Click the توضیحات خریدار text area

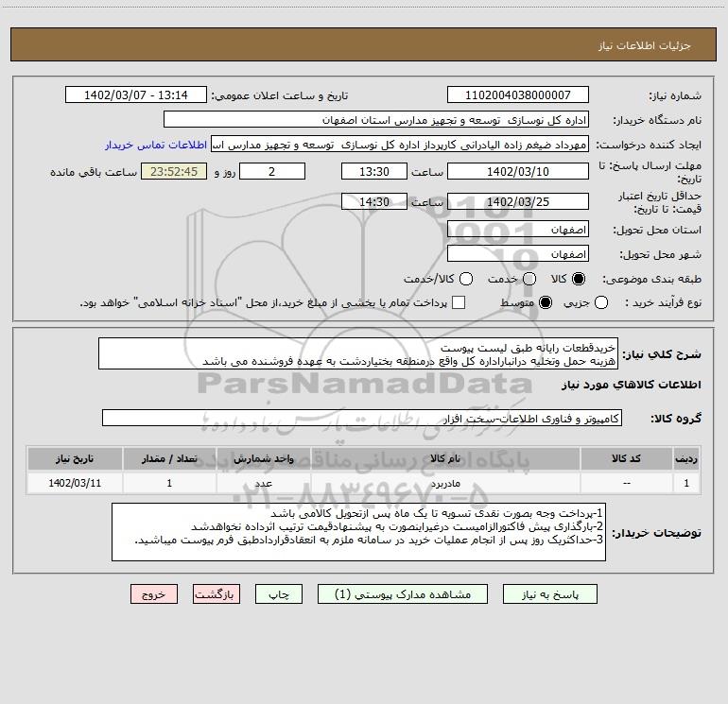(358, 532)
